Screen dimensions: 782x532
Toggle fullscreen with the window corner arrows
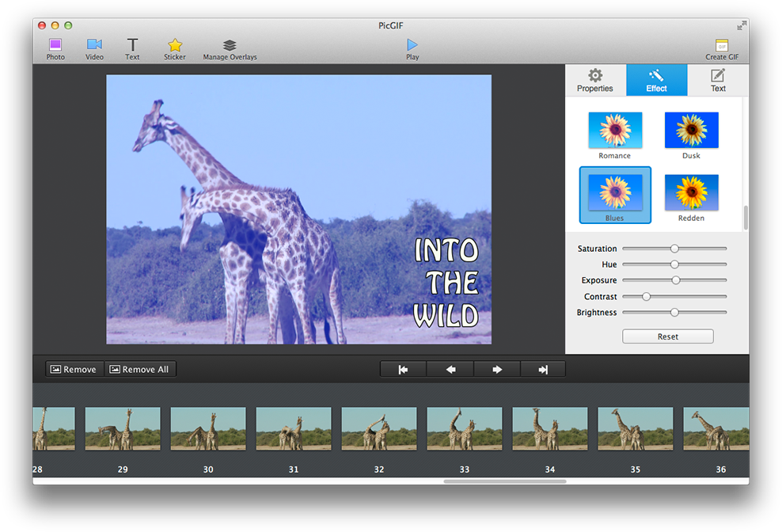(742, 25)
